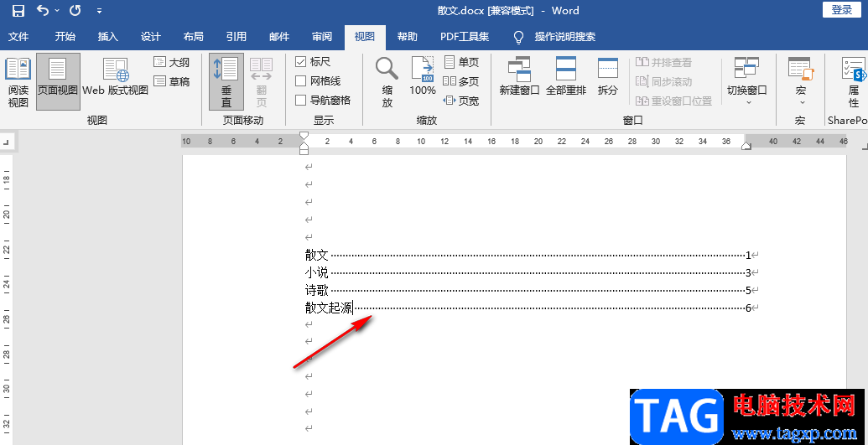Click the 登录 sign-in button
Screen dimensions: 868x445
842,10
